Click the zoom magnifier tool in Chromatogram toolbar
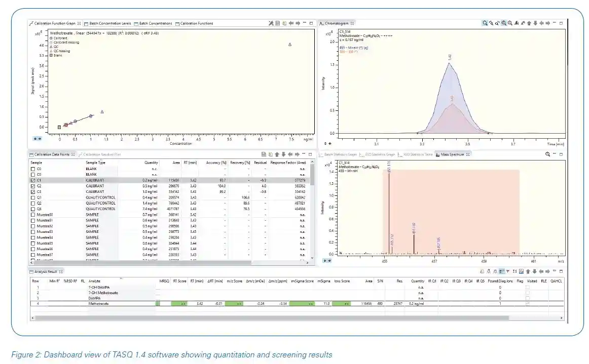Screen dimensions: 589x364 [485, 23]
